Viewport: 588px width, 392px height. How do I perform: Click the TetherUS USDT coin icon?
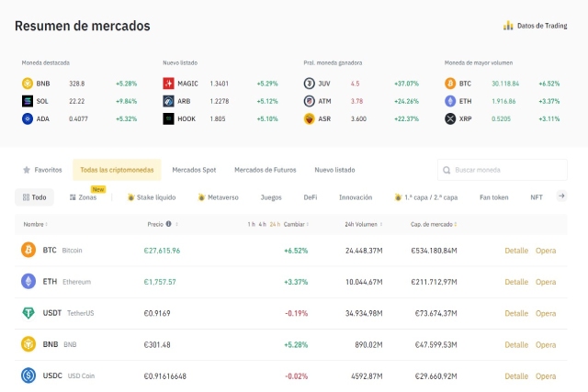click(x=28, y=313)
